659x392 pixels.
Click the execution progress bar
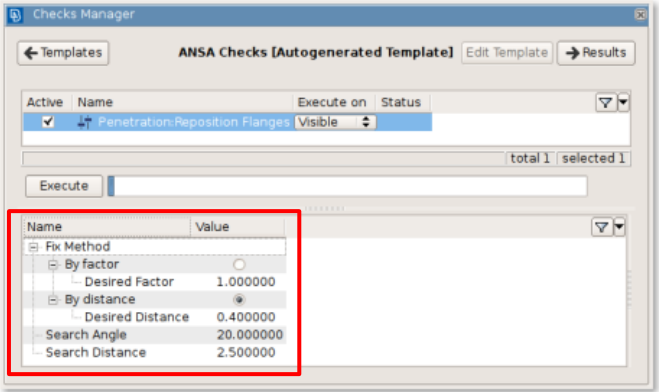pos(348,186)
